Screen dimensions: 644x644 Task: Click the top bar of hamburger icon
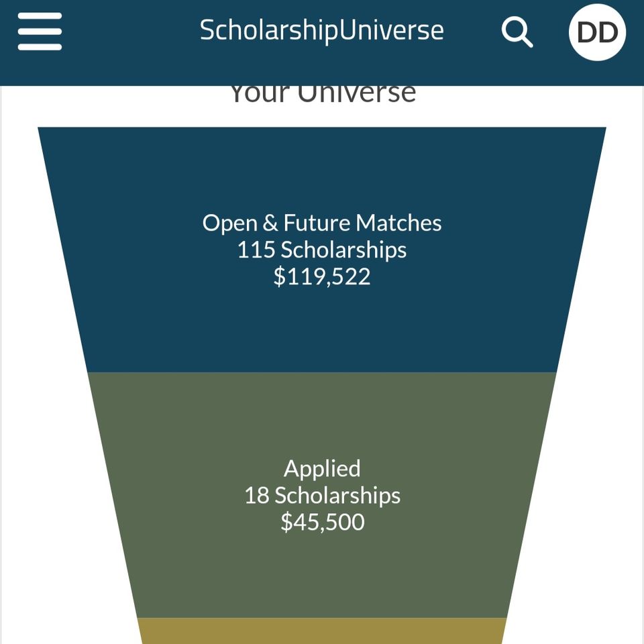point(40,15)
